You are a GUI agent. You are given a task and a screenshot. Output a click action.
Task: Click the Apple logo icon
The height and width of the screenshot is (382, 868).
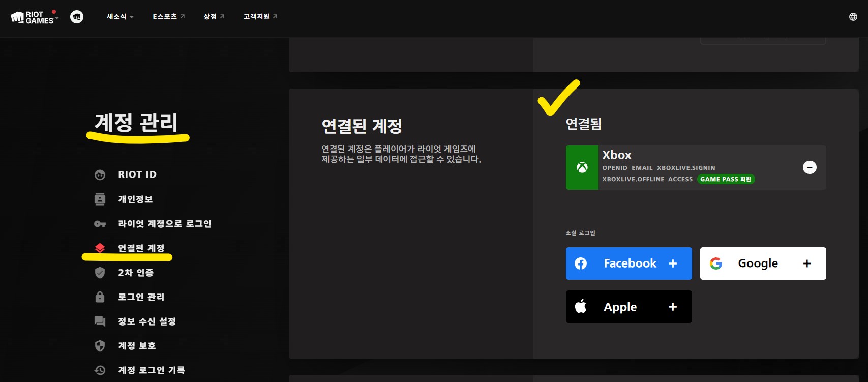click(x=581, y=306)
